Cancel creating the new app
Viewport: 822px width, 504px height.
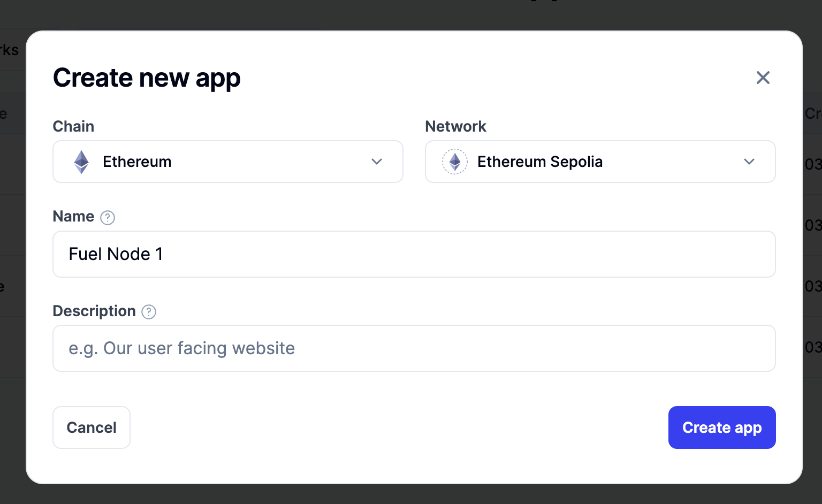click(92, 427)
